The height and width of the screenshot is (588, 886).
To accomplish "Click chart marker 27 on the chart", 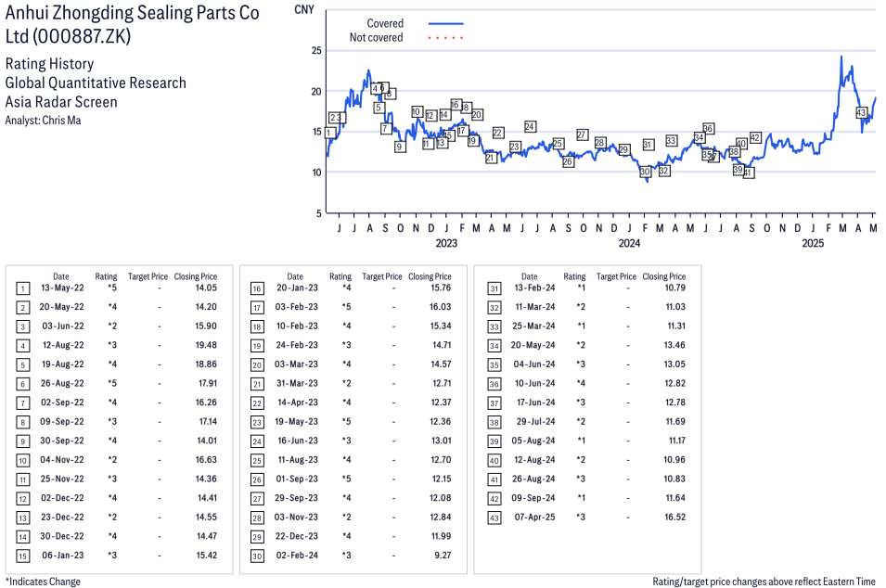I will coord(582,134).
